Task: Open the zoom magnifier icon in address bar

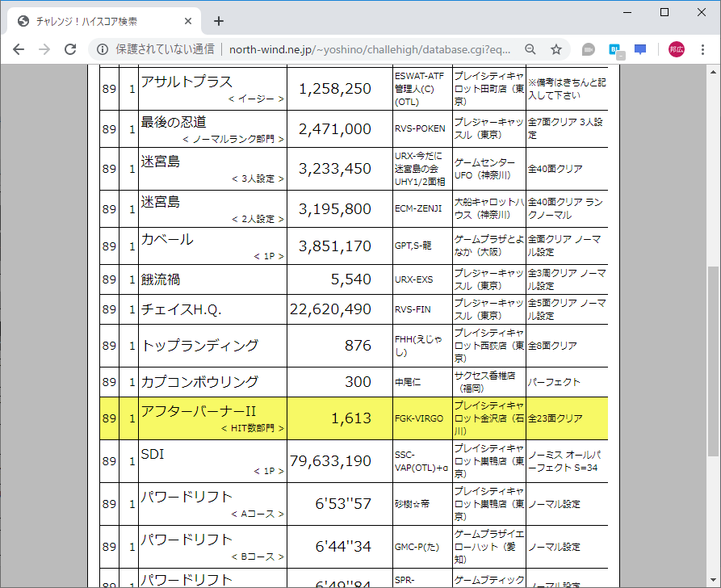Action: point(529,49)
